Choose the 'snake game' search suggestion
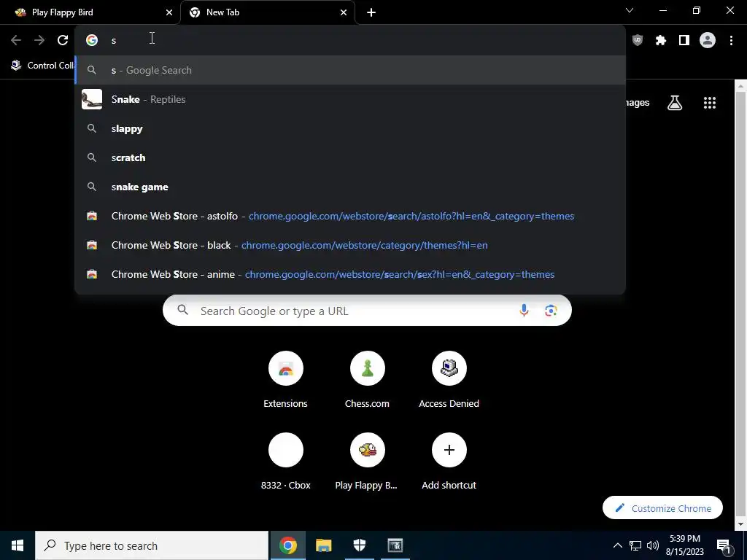747x560 pixels. pyautogui.click(x=350, y=187)
